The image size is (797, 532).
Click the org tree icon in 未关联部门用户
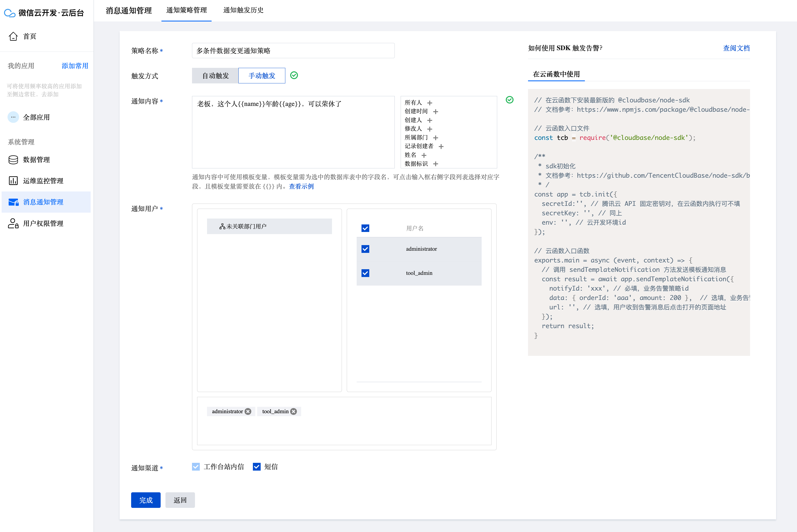[222, 226]
